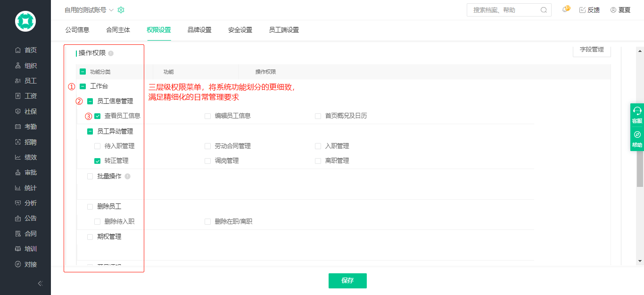This screenshot has width=644, height=295.
Task: Click the company logo in the sidebar
Action: 25,21
